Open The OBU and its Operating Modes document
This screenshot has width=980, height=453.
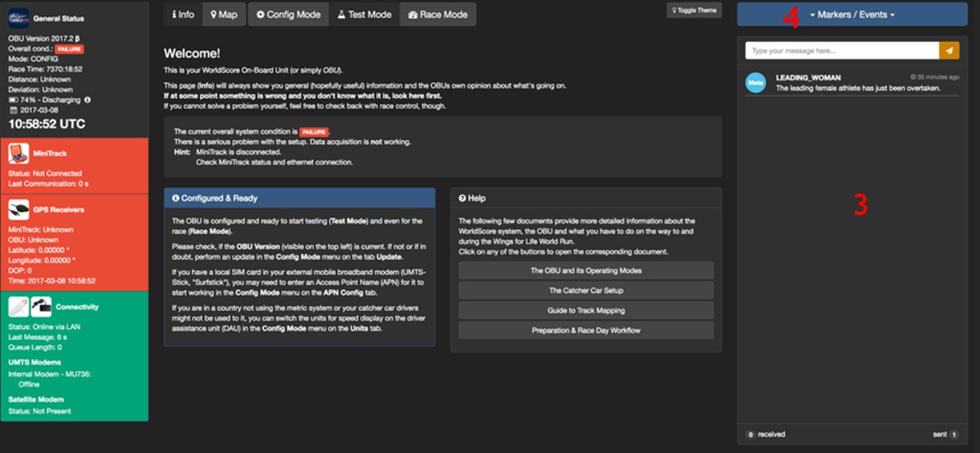(x=586, y=271)
